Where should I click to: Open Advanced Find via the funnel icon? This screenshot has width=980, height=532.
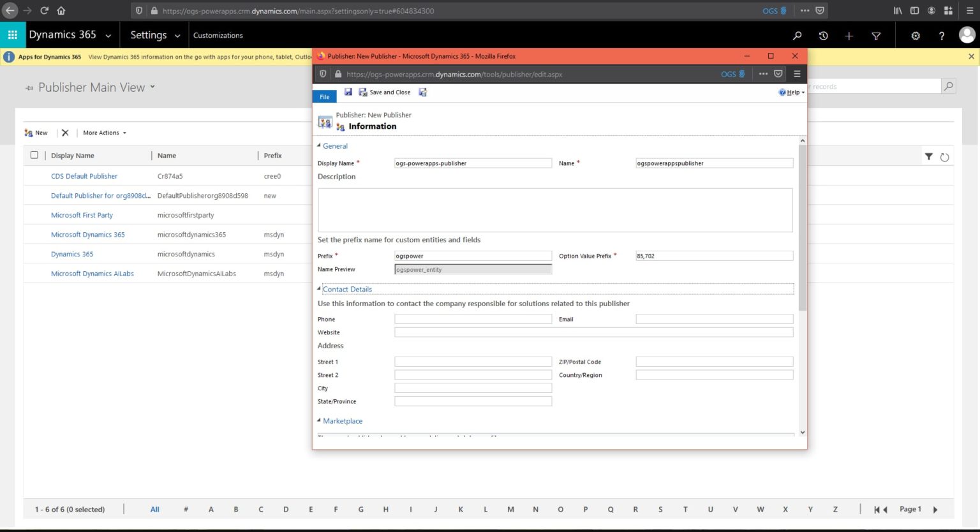pos(876,36)
